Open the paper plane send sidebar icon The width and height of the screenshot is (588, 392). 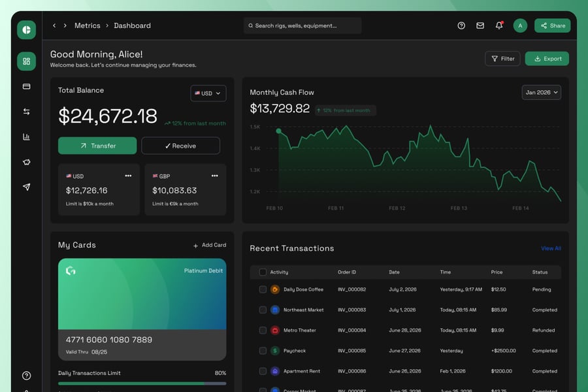point(26,187)
